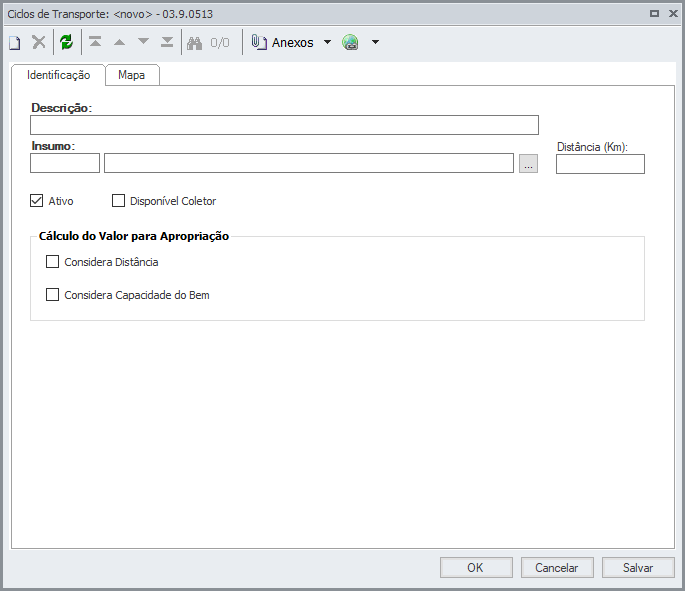This screenshot has width=685, height=591.
Task: Click the Cancelar button
Action: [x=557, y=567]
